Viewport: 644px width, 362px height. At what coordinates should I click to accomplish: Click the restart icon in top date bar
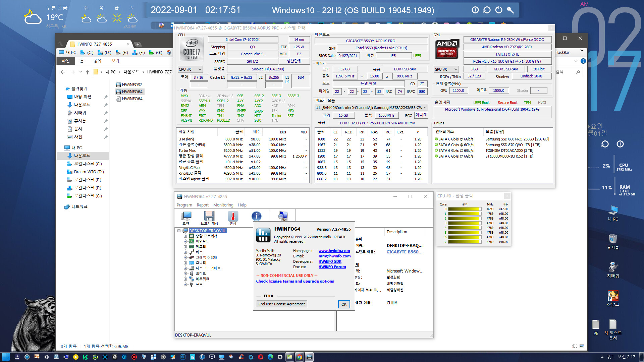(487, 10)
